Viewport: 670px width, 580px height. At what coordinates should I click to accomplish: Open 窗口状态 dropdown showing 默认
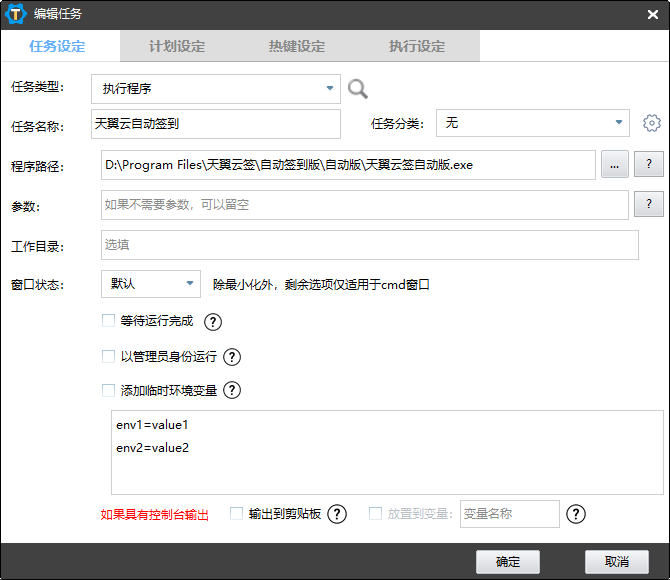151,284
